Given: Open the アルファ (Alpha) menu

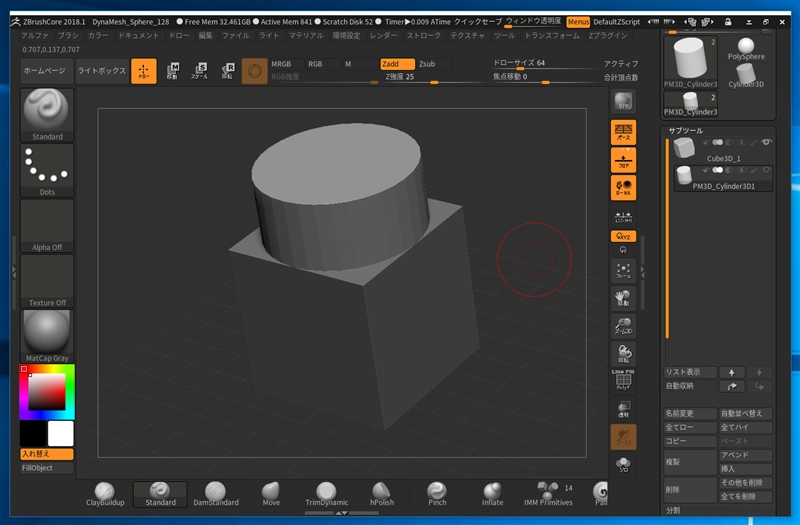Looking at the screenshot, I should (35, 35).
